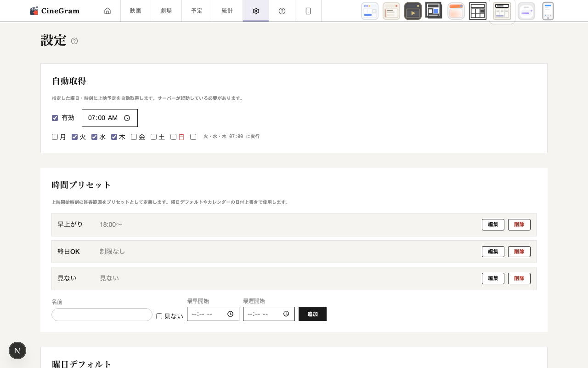
Task: Open the orange gradient window theme icon
Action: (456, 11)
